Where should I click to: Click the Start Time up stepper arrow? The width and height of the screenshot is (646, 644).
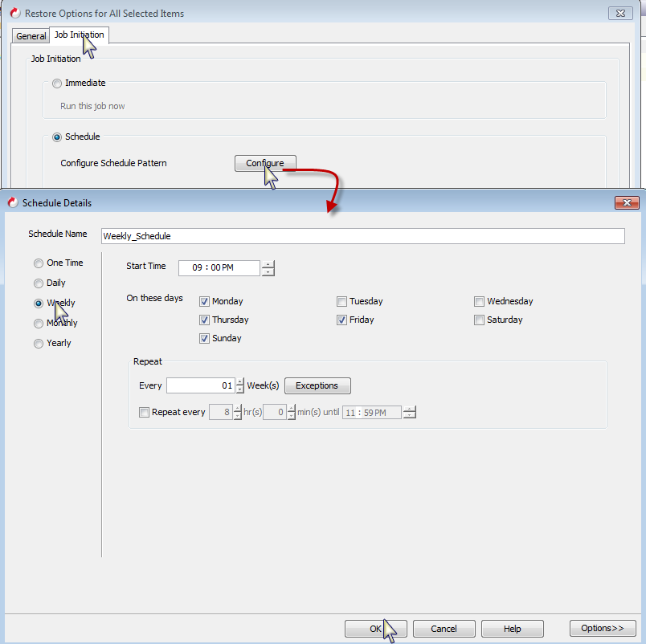(268, 265)
